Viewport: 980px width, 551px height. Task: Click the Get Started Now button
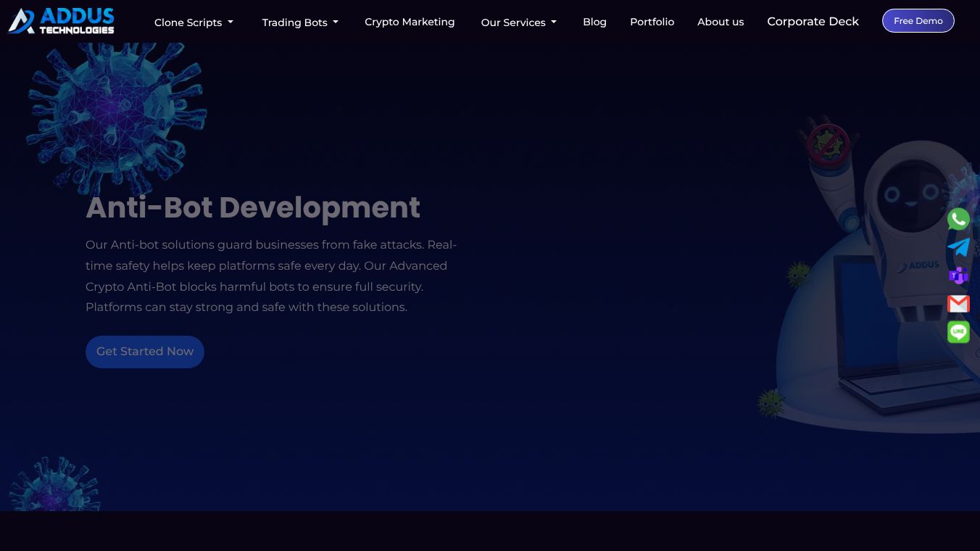tap(145, 352)
